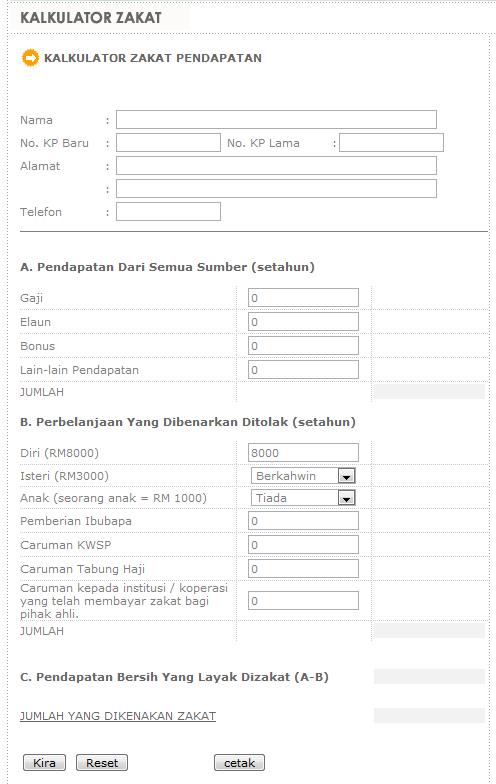Click the cetak button
The width and height of the screenshot is (496, 784).
pyautogui.click(x=240, y=762)
